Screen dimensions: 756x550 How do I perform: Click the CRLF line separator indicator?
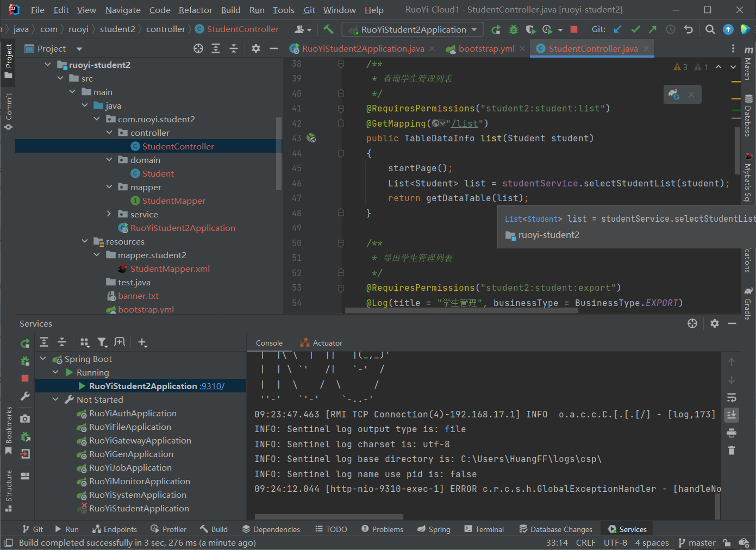point(585,542)
